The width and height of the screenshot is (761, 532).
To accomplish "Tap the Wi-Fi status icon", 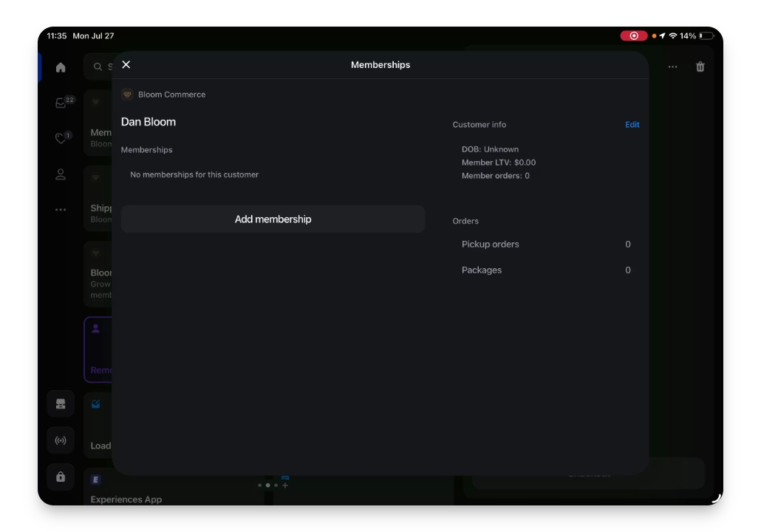I will (x=672, y=36).
